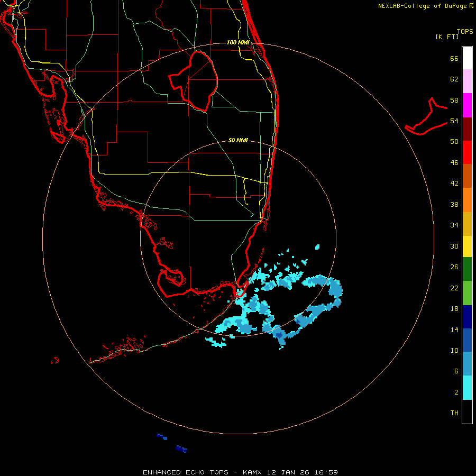Click the "46" scale label

pos(454,163)
